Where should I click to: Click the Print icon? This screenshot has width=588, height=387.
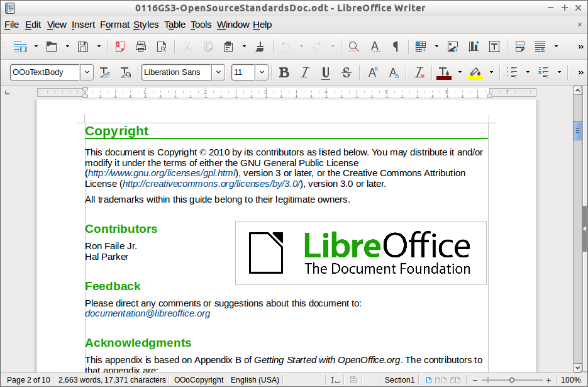[x=141, y=47]
